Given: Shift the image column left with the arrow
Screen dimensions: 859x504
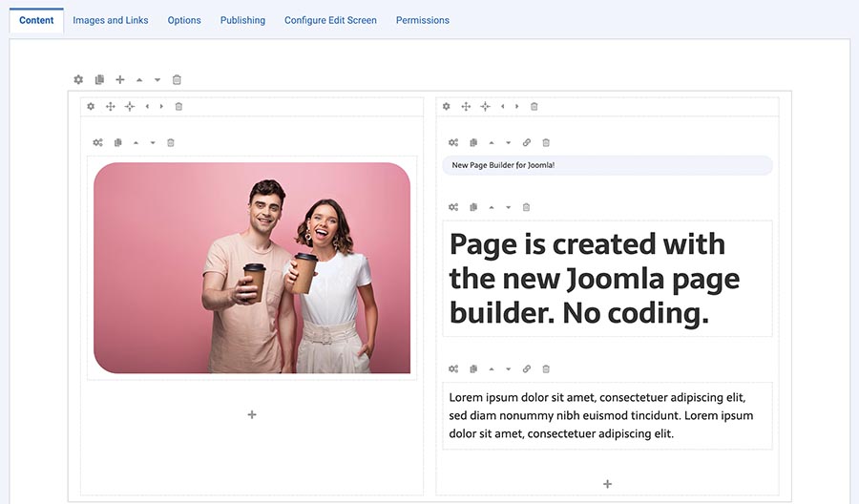Looking at the screenshot, I should pos(147,106).
